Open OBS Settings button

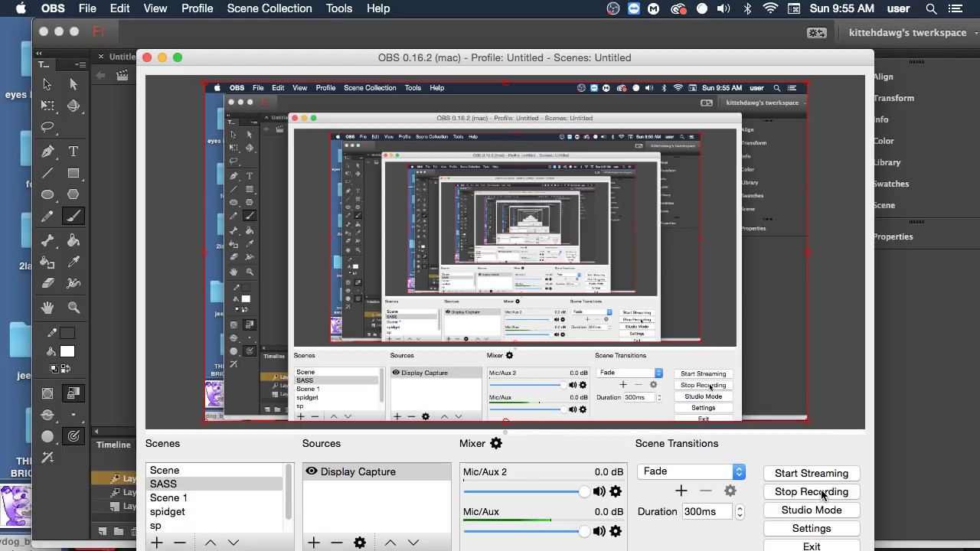tap(812, 528)
